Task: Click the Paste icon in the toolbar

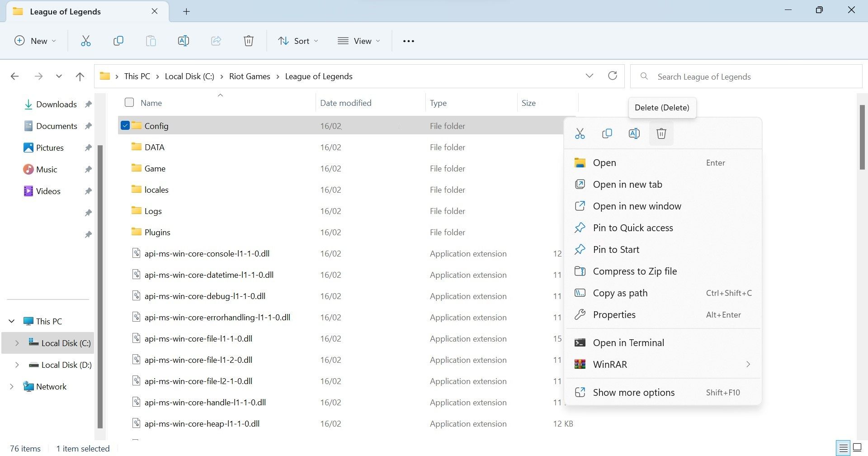Action: (151, 41)
